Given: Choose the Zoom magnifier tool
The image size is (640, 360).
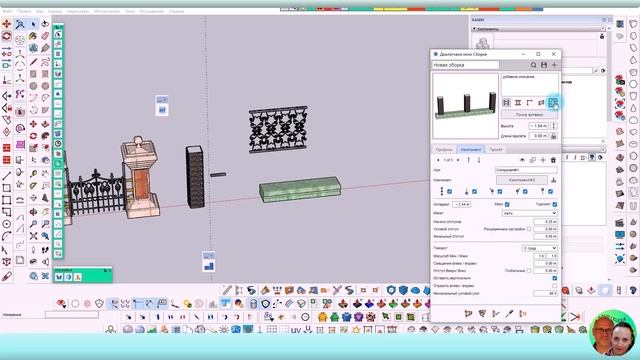Looking at the screenshot, I should coord(33,224).
